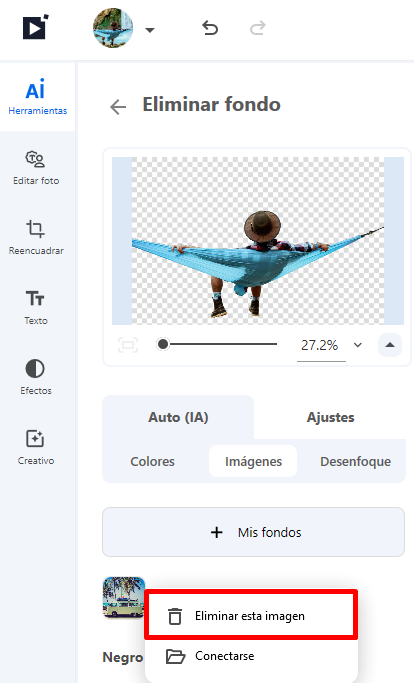Click the fit-to-screen icon

128,345
